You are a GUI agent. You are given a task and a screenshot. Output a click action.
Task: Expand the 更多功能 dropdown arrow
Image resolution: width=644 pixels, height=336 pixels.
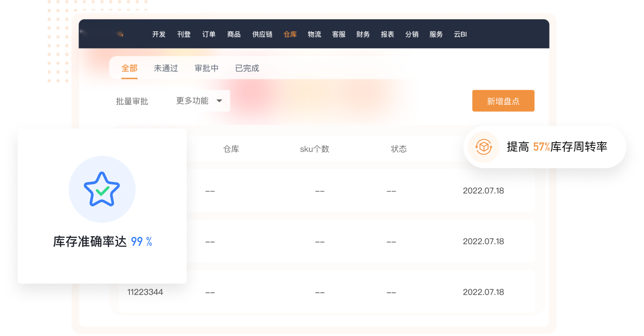click(x=219, y=101)
